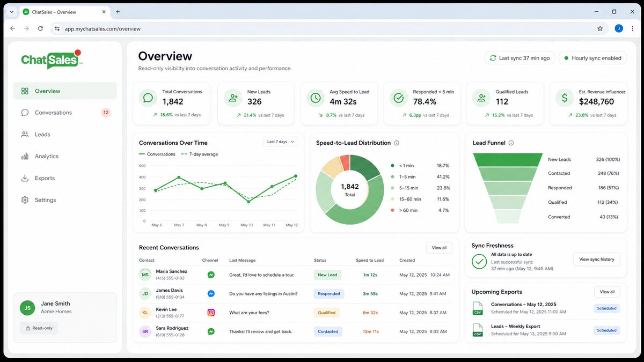Open the Last 7 days dropdown

point(281,142)
